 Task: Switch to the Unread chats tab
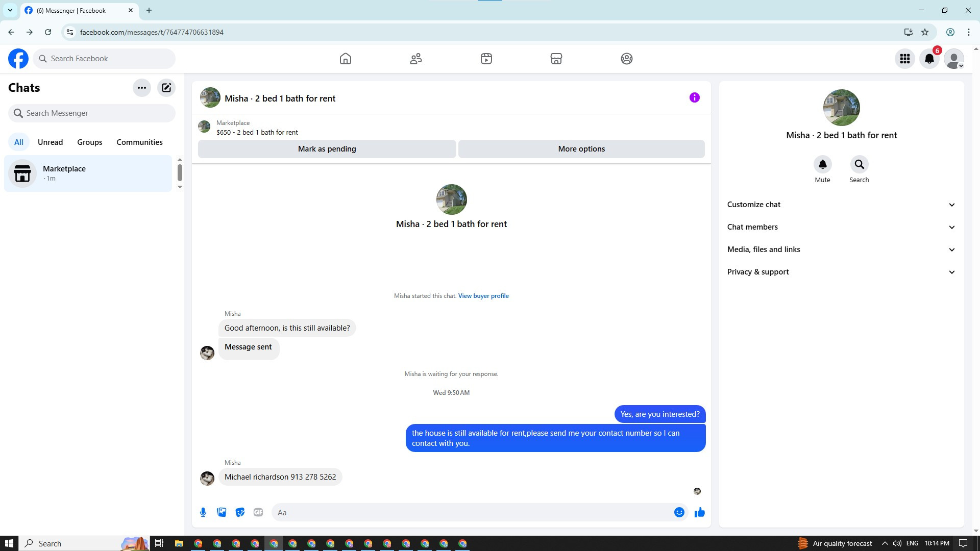[x=50, y=142]
